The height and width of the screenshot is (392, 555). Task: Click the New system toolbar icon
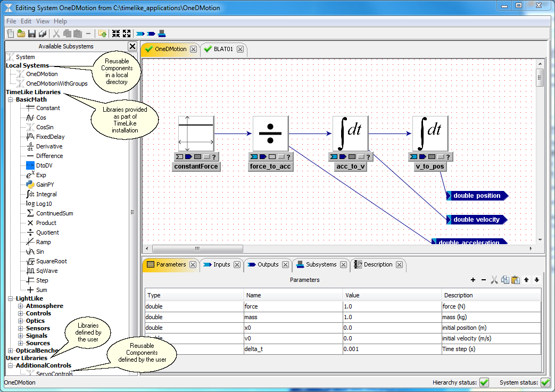(x=11, y=34)
